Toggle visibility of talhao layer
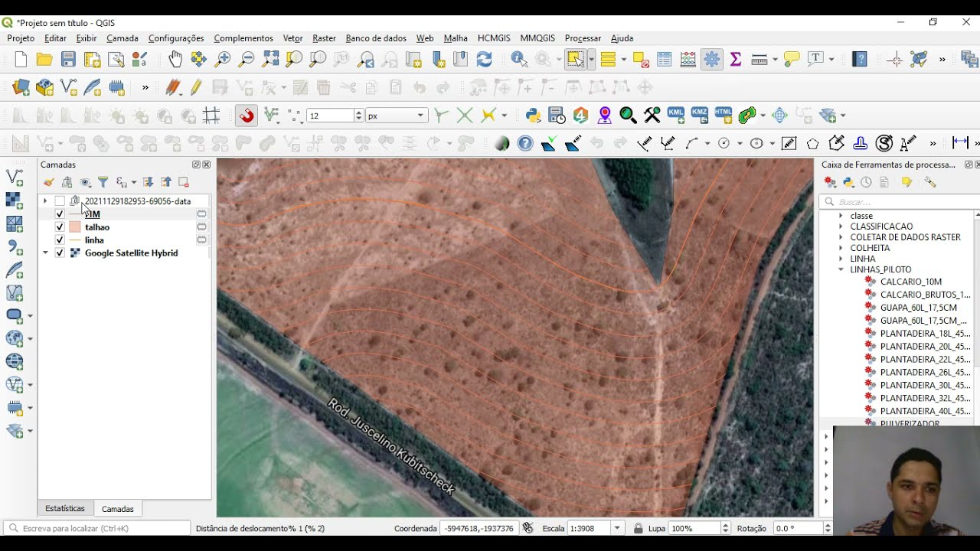The width and height of the screenshot is (980, 551). tap(60, 227)
